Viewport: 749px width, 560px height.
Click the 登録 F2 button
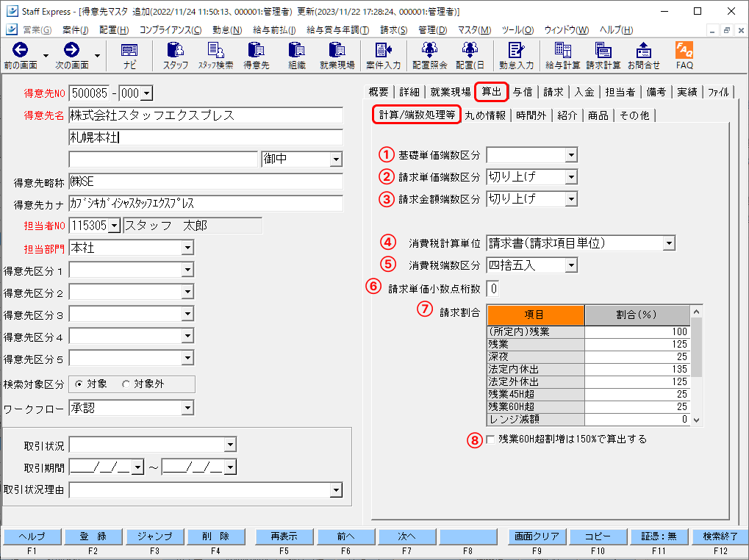click(93, 536)
